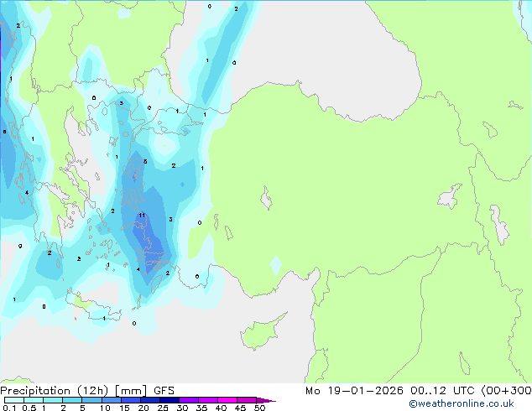Click the legend scale label "20"
Viewport: 532px width, 411px height.
pos(143,408)
